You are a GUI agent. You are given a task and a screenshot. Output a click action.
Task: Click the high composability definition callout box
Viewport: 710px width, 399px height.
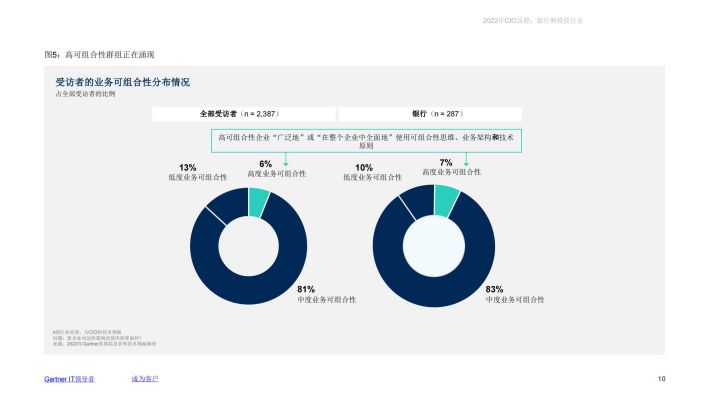pos(366,141)
